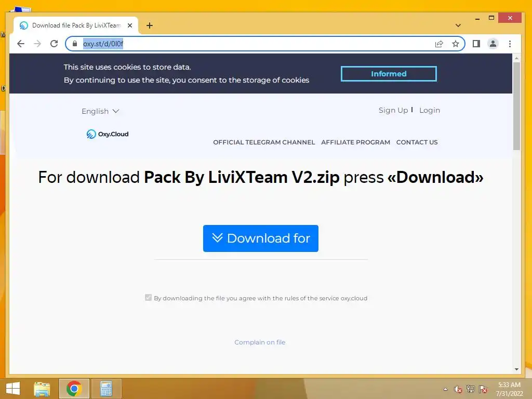
Task: Click the Chrome icon in the taskbar
Action: (74, 389)
